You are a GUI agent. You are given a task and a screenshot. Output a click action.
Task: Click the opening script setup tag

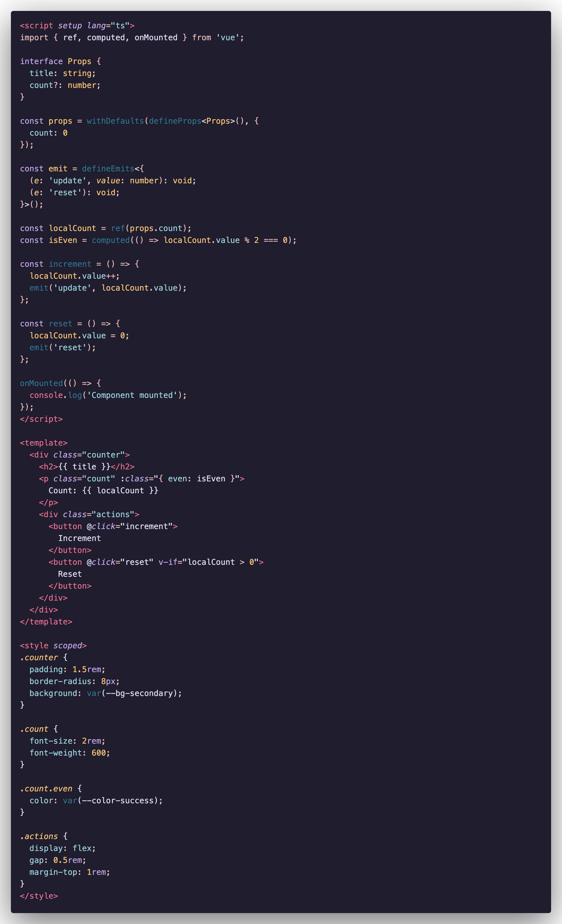(x=77, y=26)
